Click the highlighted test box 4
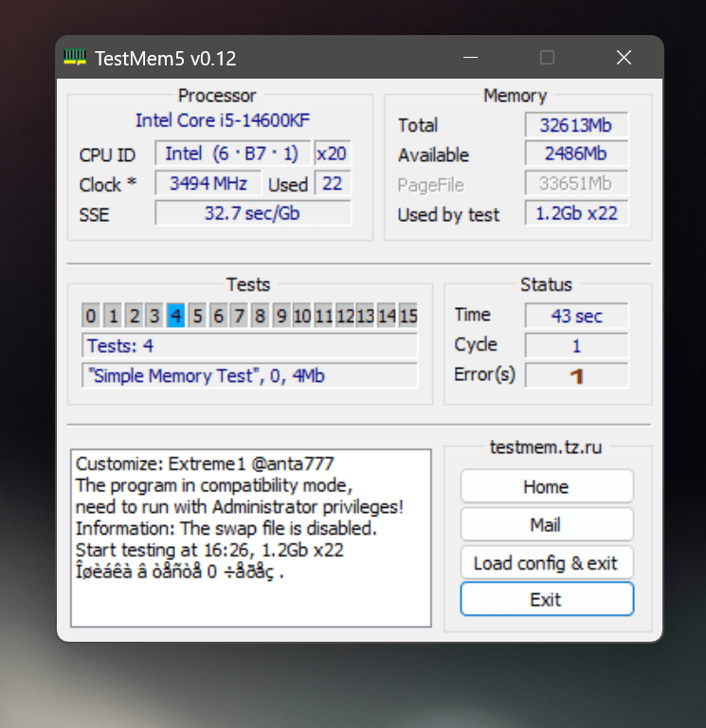706x728 pixels. pyautogui.click(x=176, y=316)
